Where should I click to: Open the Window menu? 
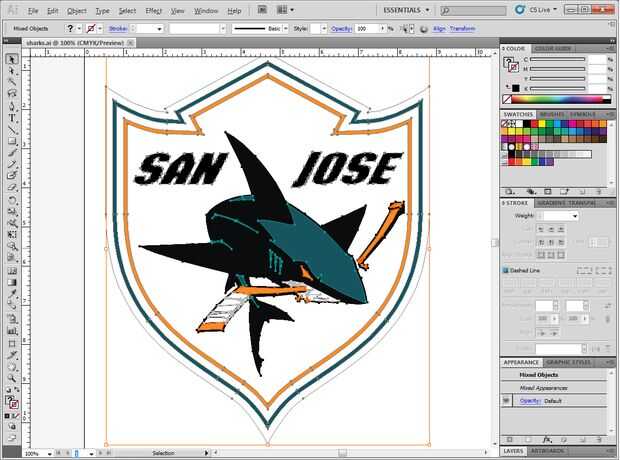coord(206,11)
